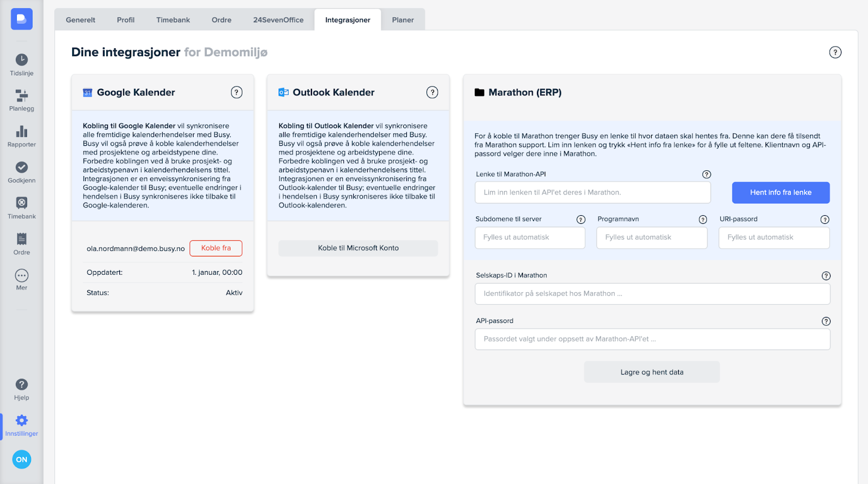
Task: Click Koble til Microsoft Konto
Action: coord(358,248)
